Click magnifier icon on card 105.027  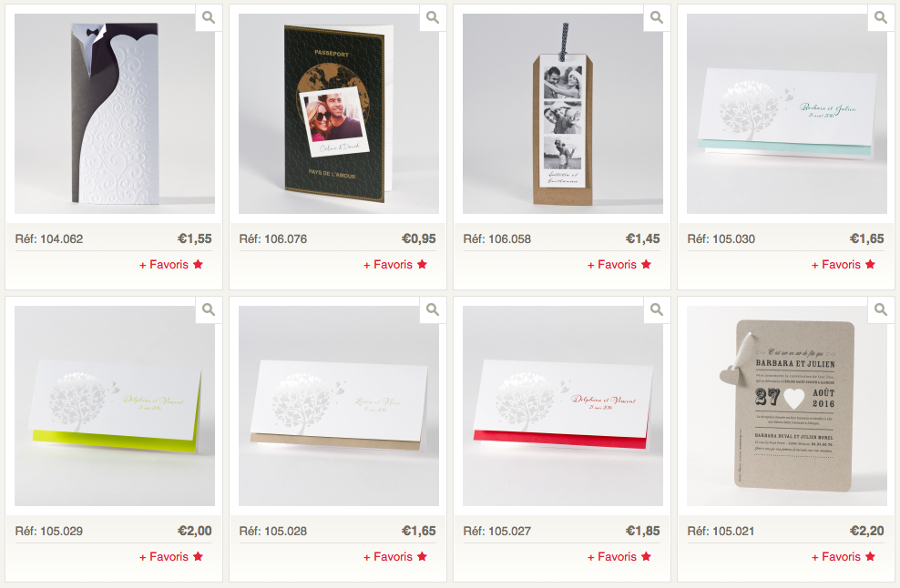tap(657, 310)
